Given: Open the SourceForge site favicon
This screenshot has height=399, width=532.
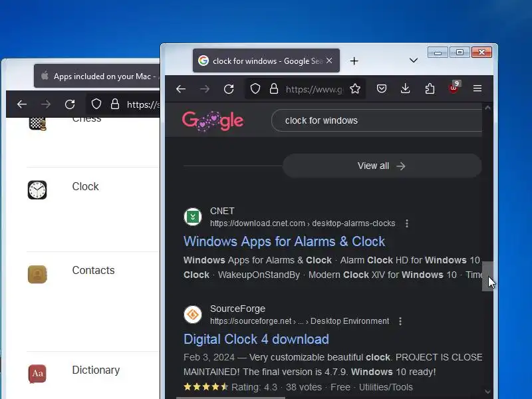Looking at the screenshot, I should tap(193, 315).
